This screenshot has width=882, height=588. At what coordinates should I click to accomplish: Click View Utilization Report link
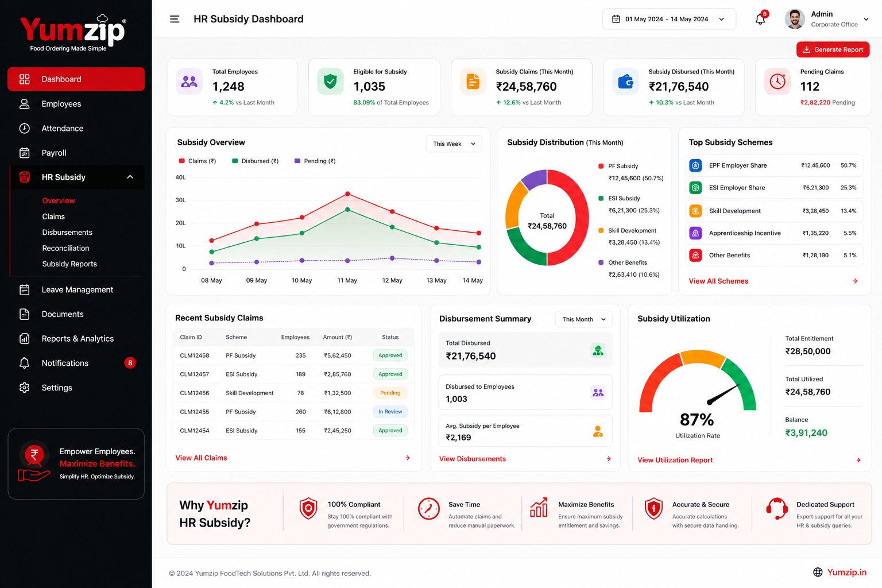click(x=675, y=460)
